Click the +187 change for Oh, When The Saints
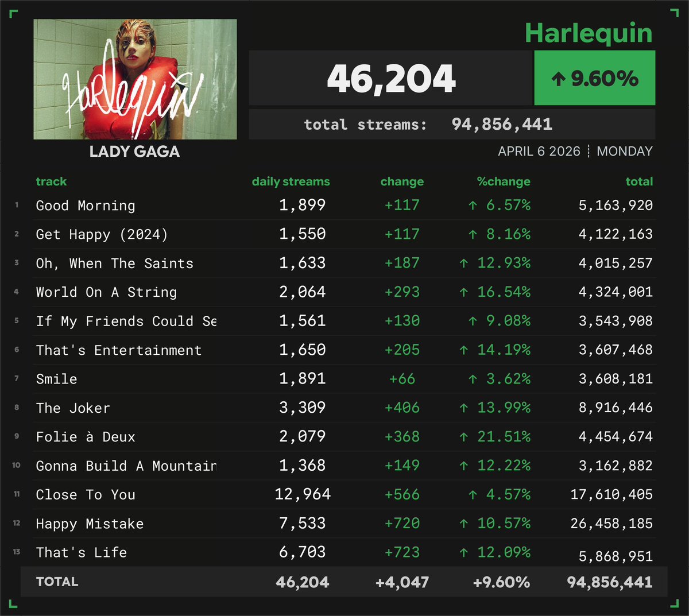The width and height of the screenshot is (689, 616). [402, 263]
